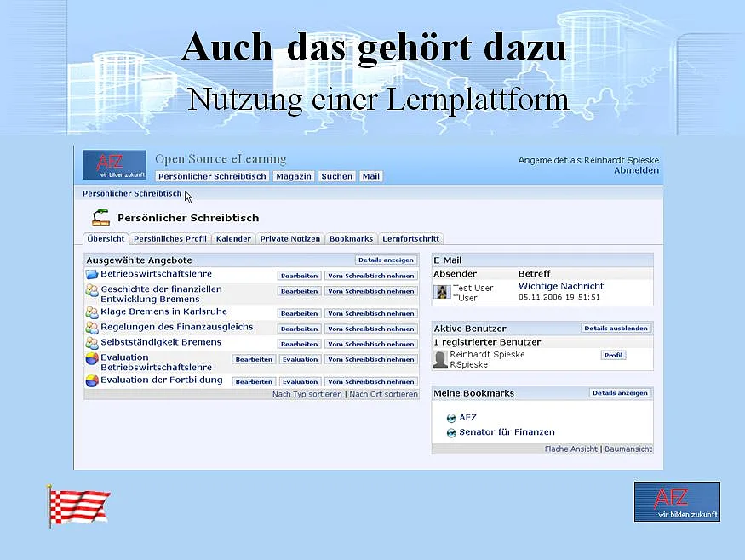Image resolution: width=745 pixels, height=560 pixels.
Task: Click the group icon next to Klage Bremens in Karlsruhe
Action: point(92,312)
